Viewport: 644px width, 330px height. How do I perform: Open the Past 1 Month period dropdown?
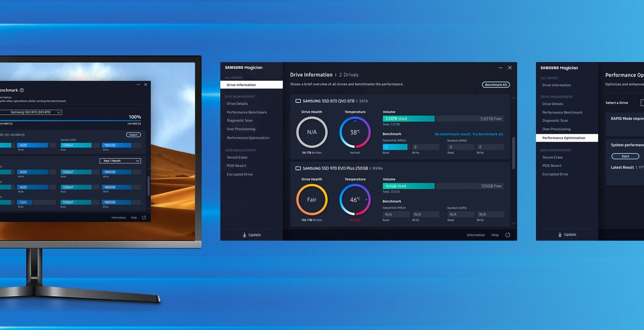[120, 161]
